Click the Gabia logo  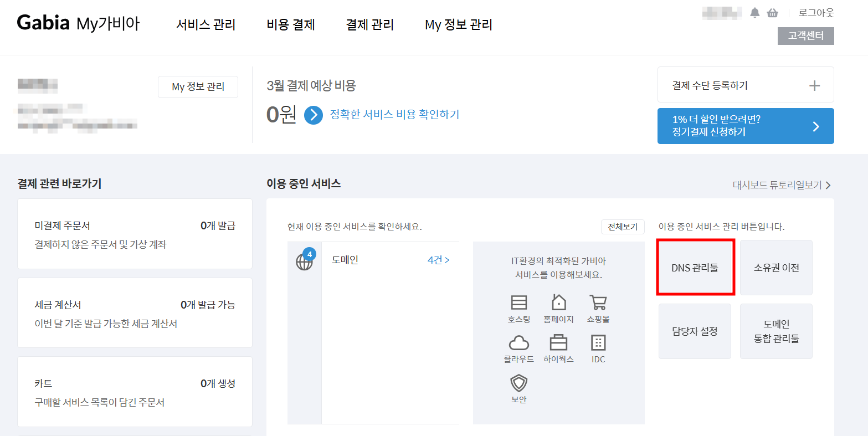click(x=43, y=23)
